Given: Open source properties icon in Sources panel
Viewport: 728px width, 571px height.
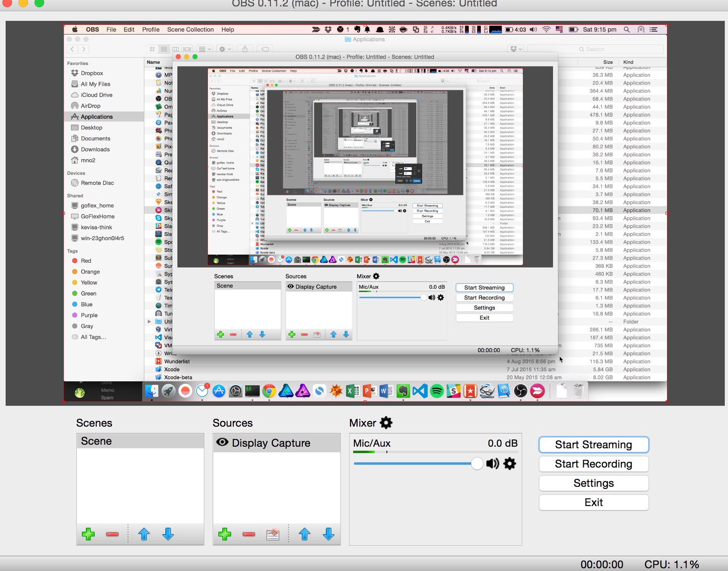Looking at the screenshot, I should [273, 534].
